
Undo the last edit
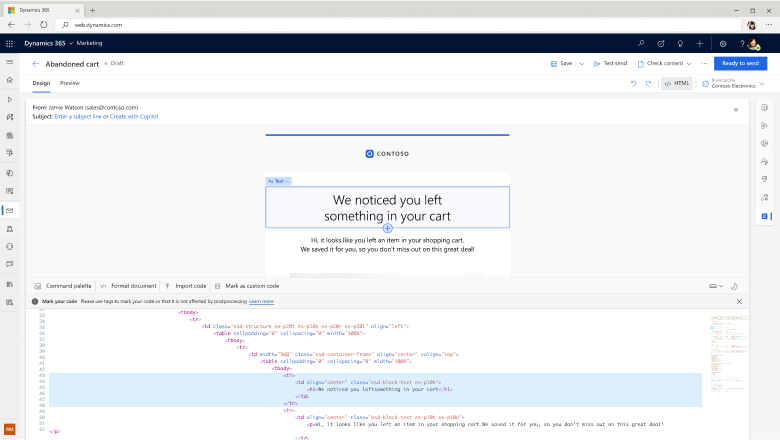click(633, 84)
